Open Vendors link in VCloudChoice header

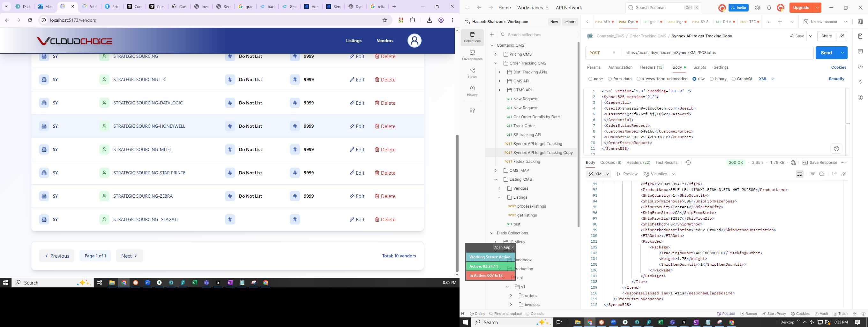(x=385, y=41)
